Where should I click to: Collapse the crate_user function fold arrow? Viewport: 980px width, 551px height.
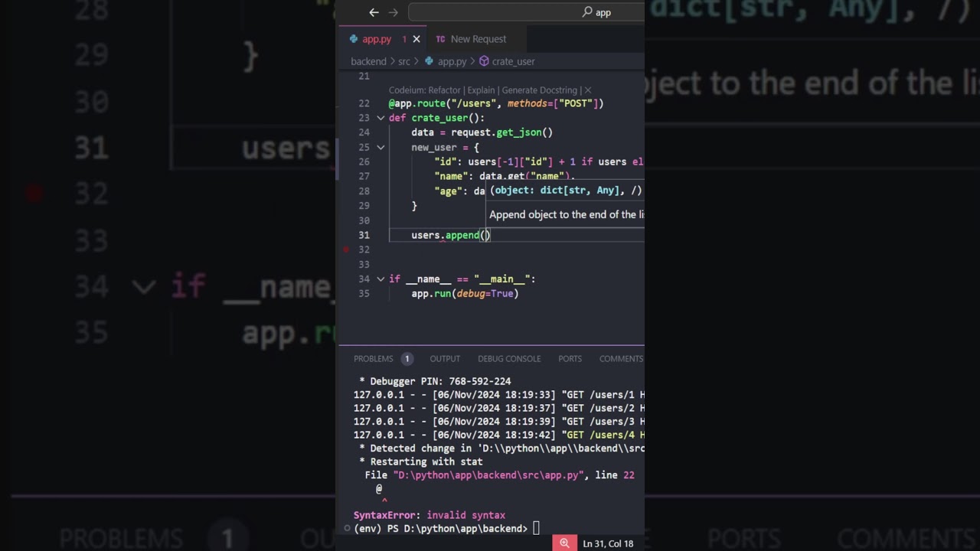[381, 118]
